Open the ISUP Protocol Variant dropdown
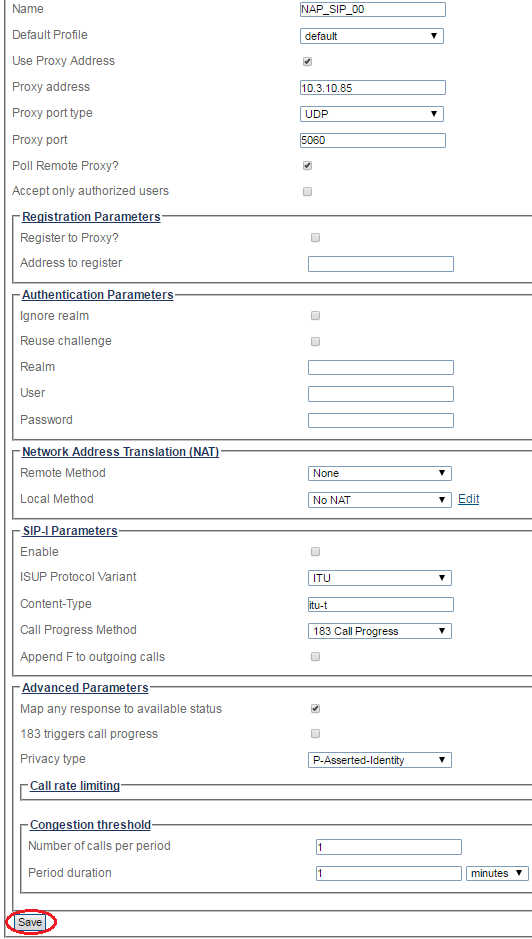Viewport: 532px width, 939px height. (x=380, y=578)
